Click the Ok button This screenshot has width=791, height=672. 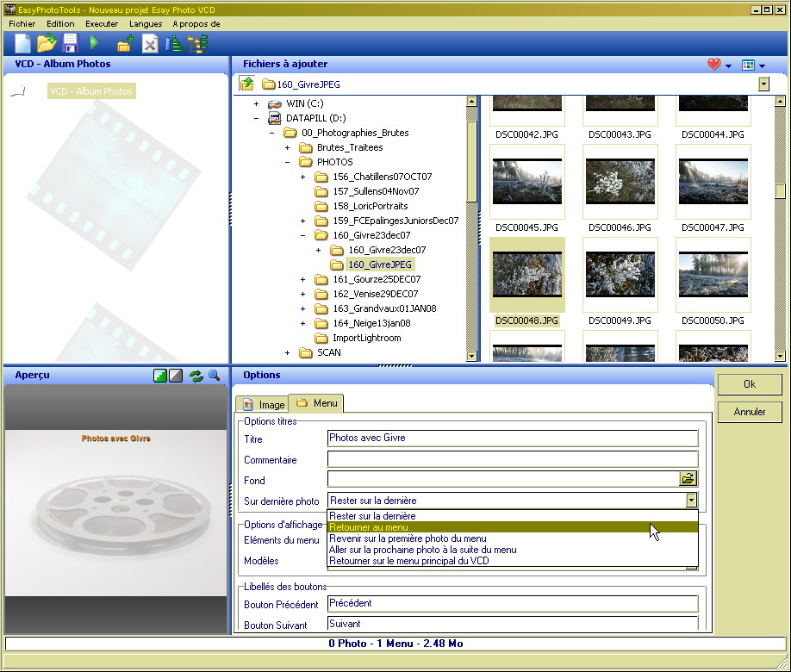(x=749, y=384)
